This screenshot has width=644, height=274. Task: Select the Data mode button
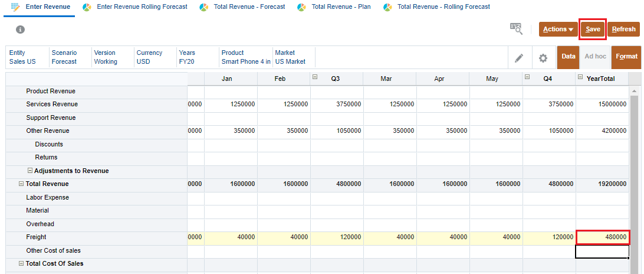pos(569,57)
